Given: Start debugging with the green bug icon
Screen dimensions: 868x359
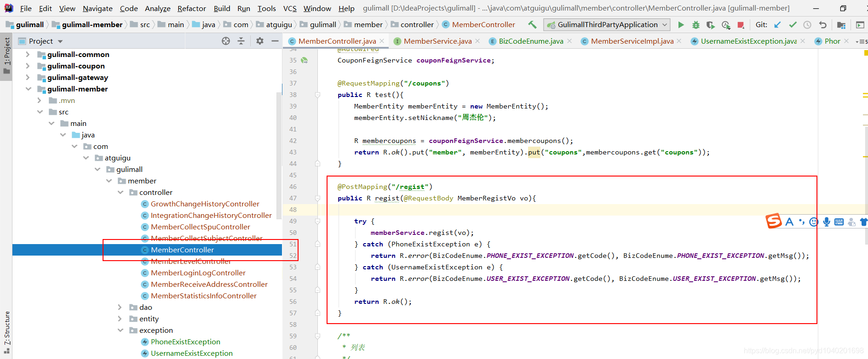Looking at the screenshot, I should (696, 25).
